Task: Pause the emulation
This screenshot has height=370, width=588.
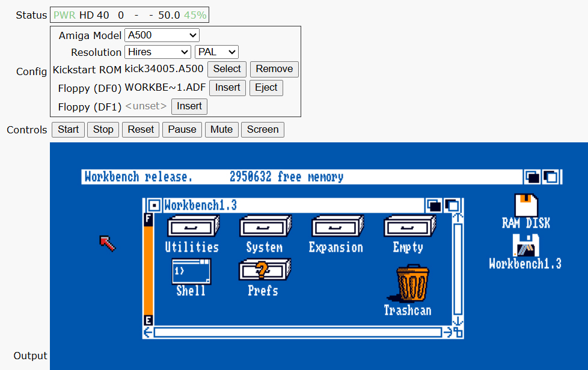Action: tap(182, 129)
